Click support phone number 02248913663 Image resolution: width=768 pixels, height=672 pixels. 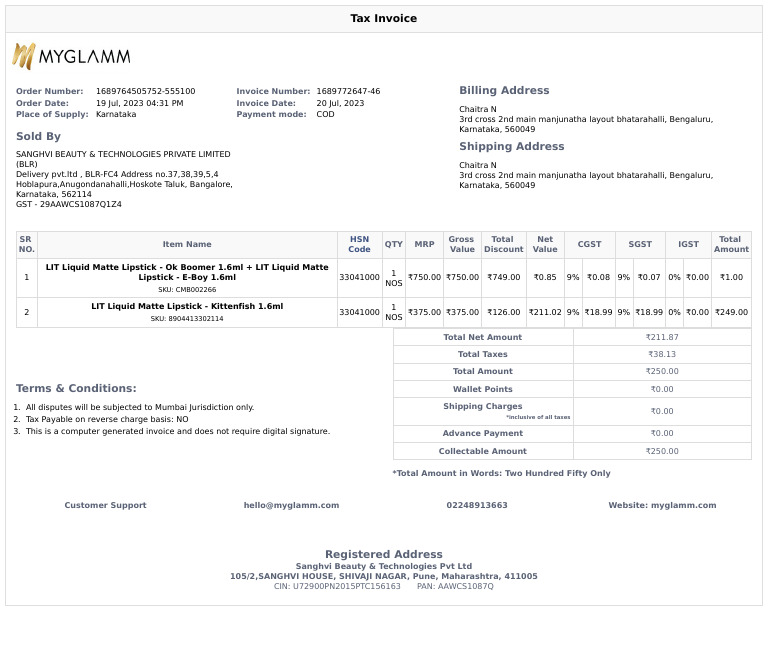tap(477, 505)
